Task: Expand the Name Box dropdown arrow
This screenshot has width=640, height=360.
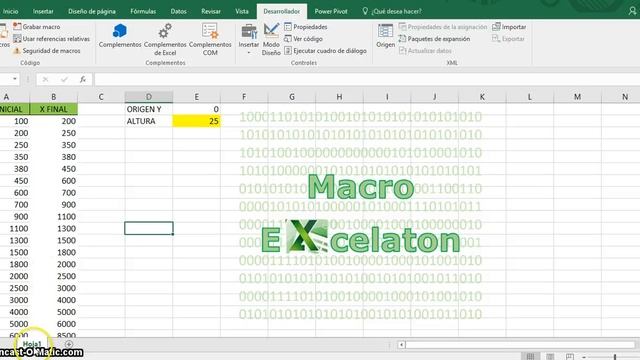Action: pyautogui.click(x=15, y=79)
